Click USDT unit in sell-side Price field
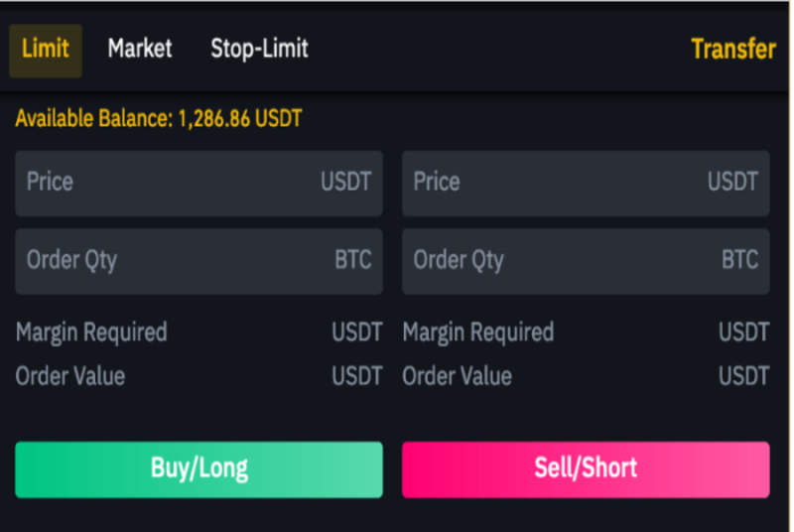The image size is (794, 532). [733, 182]
